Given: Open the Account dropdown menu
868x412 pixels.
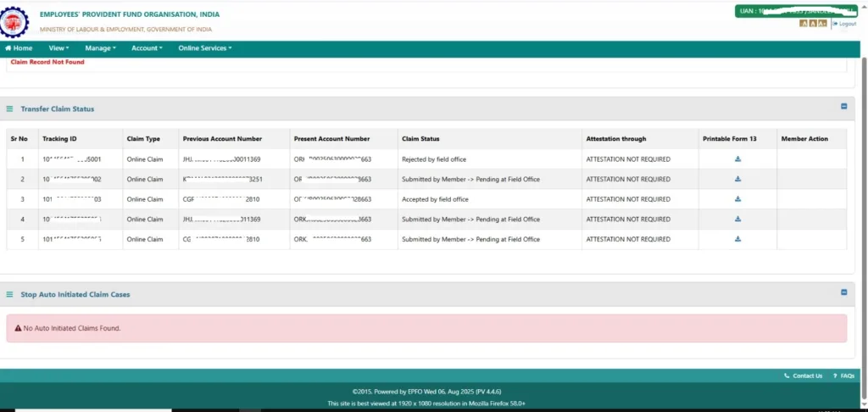Looking at the screenshot, I should (147, 48).
